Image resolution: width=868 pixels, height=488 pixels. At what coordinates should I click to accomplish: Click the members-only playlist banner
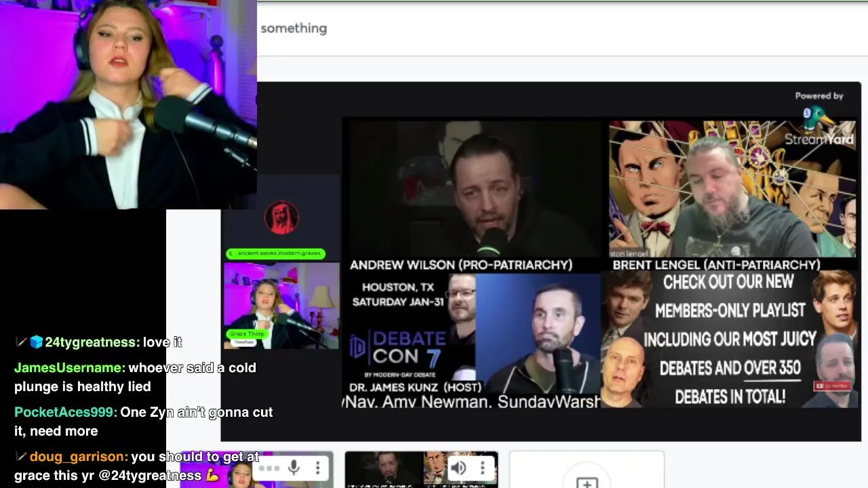729,340
